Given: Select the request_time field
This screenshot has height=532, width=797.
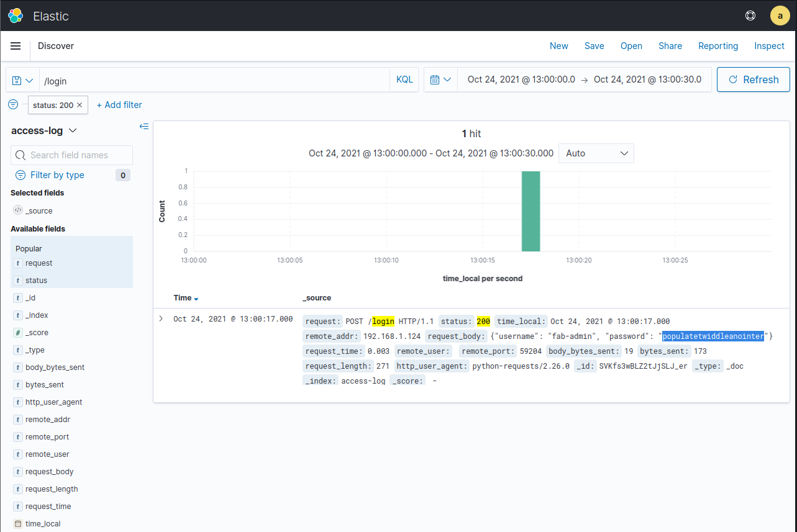Looking at the screenshot, I should point(48,507).
